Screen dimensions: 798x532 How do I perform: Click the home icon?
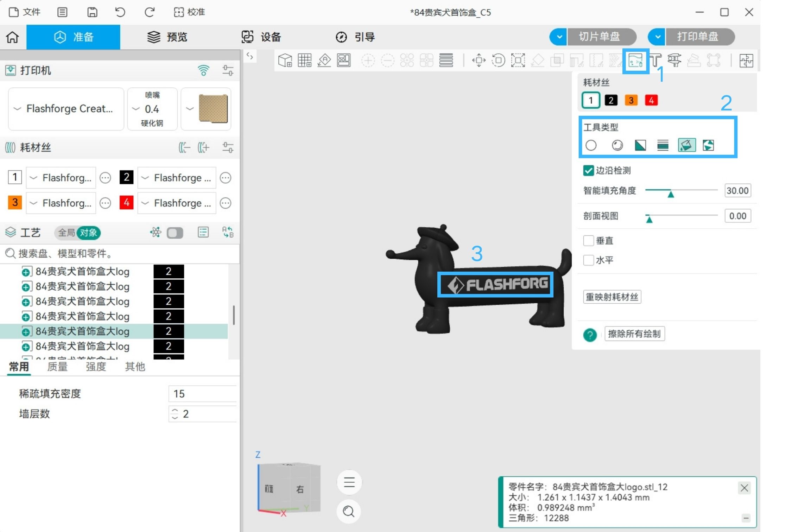click(x=12, y=37)
